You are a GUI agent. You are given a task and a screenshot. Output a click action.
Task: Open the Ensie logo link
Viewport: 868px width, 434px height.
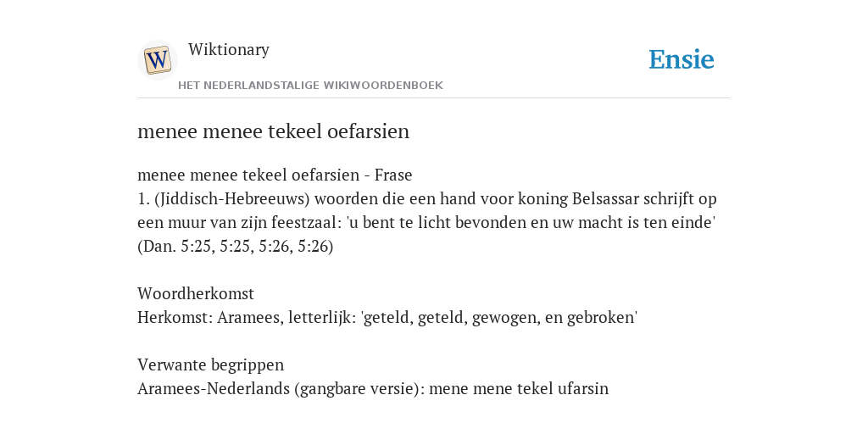tap(682, 59)
